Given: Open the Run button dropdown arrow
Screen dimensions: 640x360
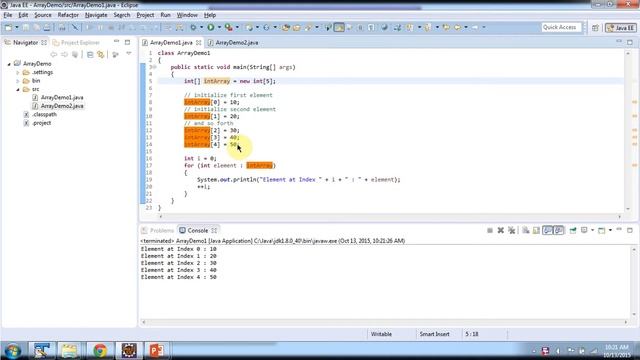Looking at the screenshot, I should click(219, 27).
